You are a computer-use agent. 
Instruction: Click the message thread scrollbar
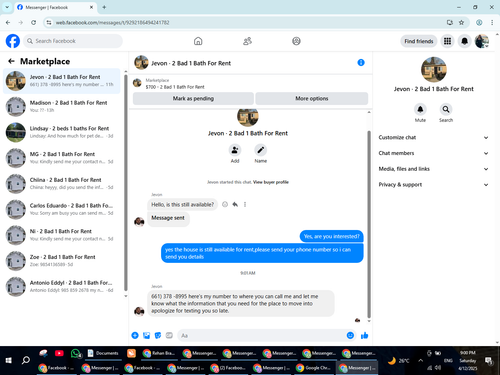click(369, 224)
